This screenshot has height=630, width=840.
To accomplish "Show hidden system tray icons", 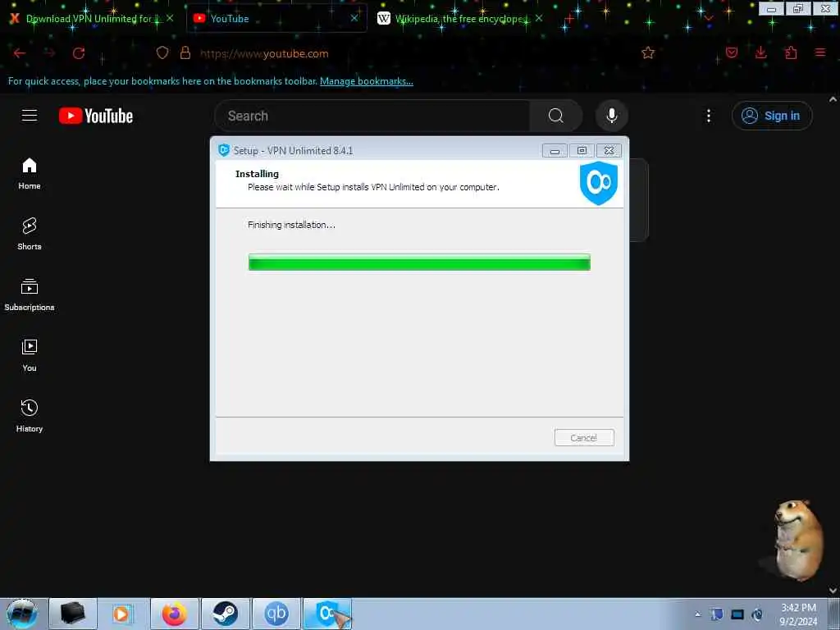I will coord(697,614).
